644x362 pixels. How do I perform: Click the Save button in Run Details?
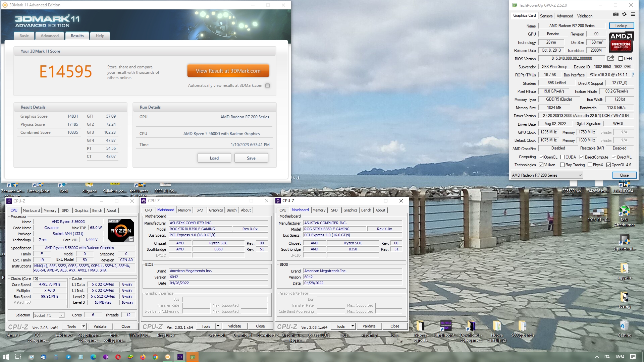point(251,158)
